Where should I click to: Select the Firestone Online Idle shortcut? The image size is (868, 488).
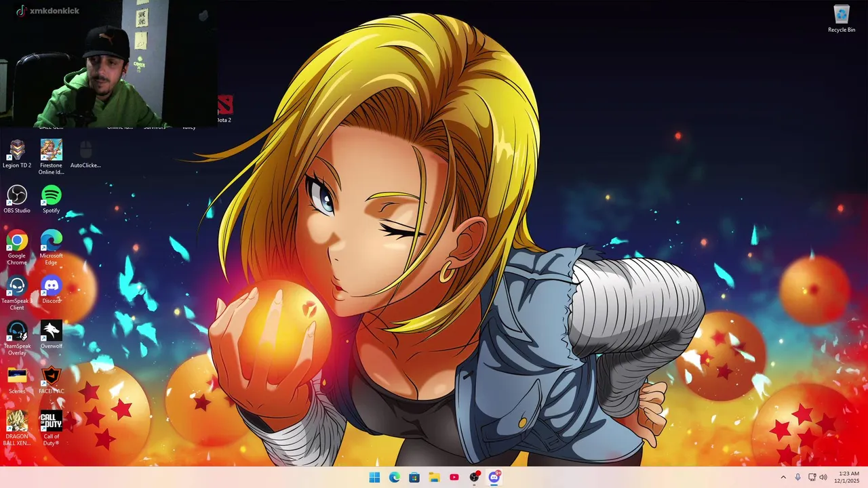click(x=51, y=157)
